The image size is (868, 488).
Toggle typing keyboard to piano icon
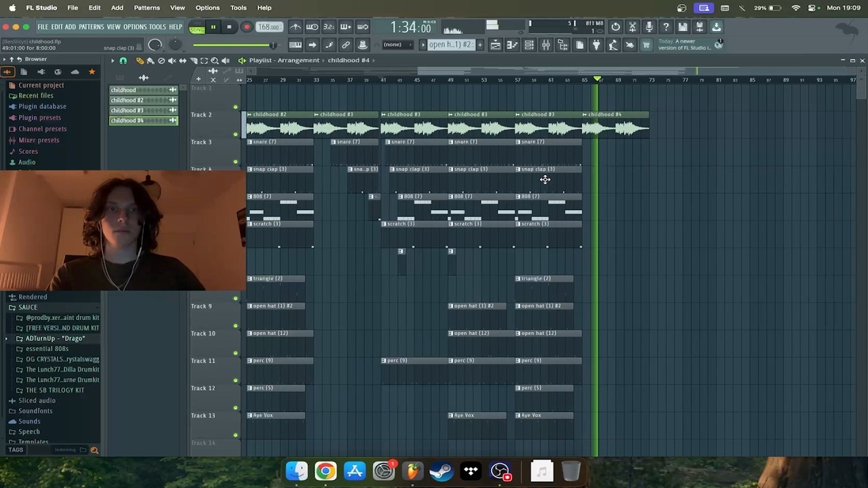coord(295,45)
